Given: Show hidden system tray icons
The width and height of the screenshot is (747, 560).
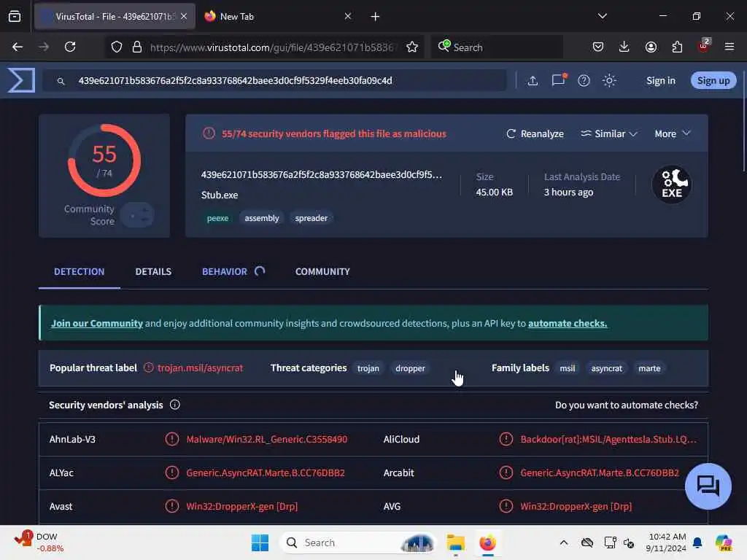Looking at the screenshot, I should point(564,542).
